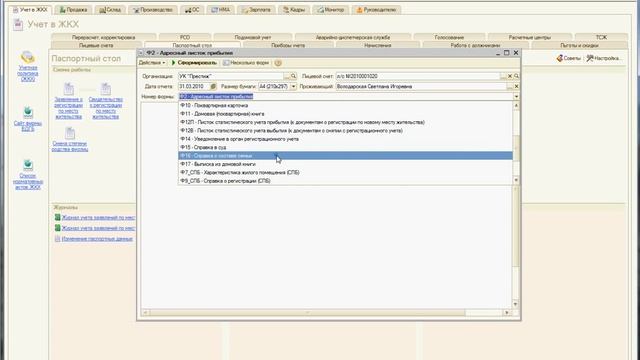
Task: Click ellipsis select button of Организация field
Action: 287,76
